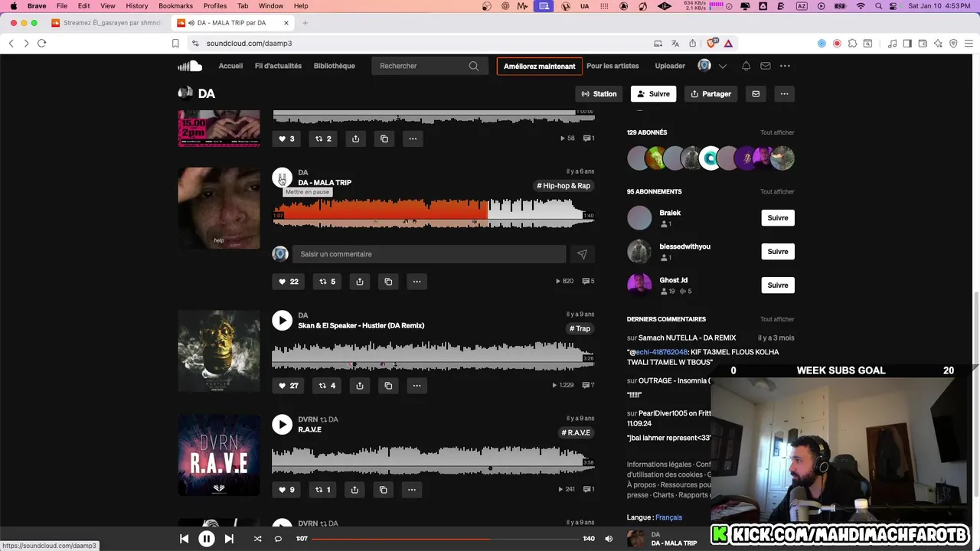
Task: Repost the R.A.V.E track
Action: (322, 490)
